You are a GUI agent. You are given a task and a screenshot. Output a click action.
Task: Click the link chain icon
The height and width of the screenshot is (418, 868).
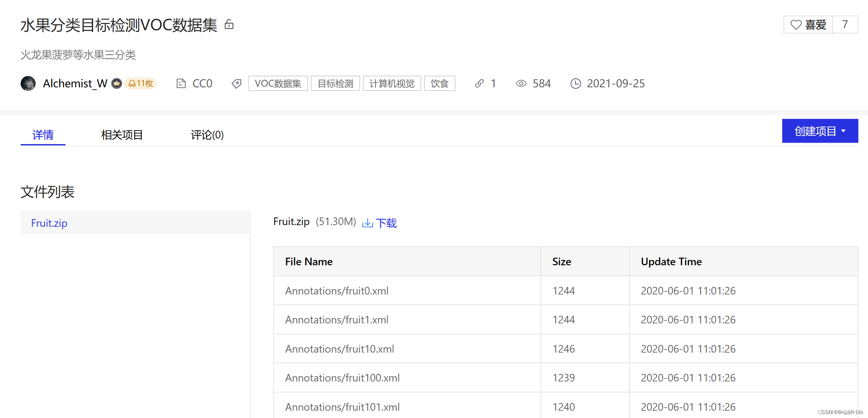tap(479, 83)
